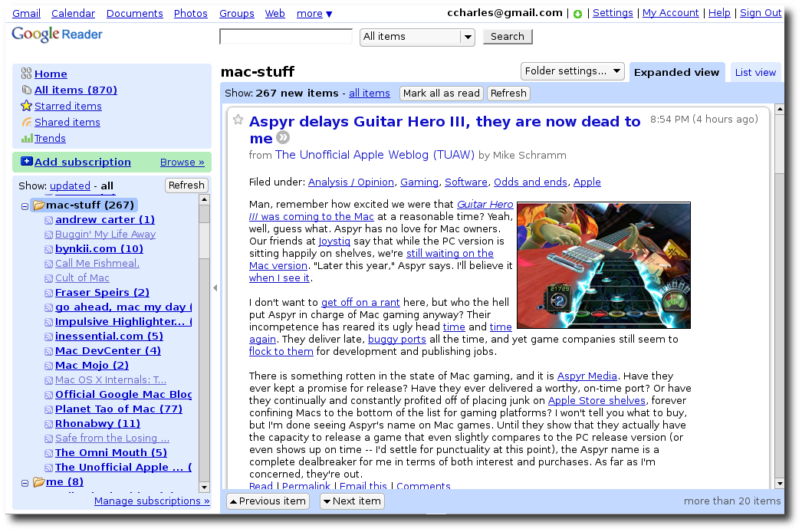Click Mark all as read

pos(442,93)
